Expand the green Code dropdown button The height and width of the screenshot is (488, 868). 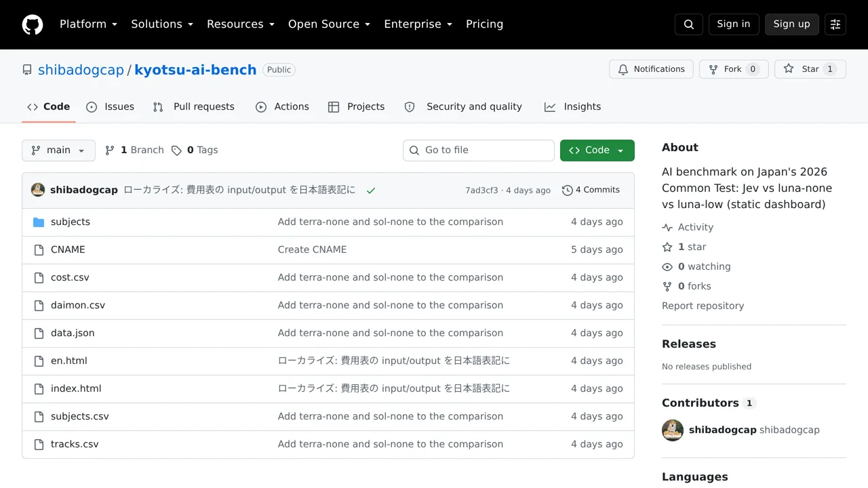point(597,150)
